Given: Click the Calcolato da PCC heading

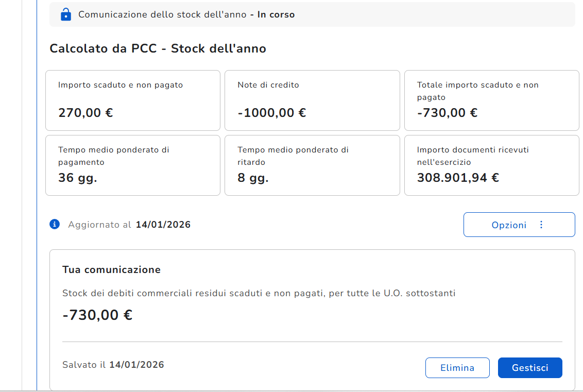Looking at the screenshot, I should [158, 49].
